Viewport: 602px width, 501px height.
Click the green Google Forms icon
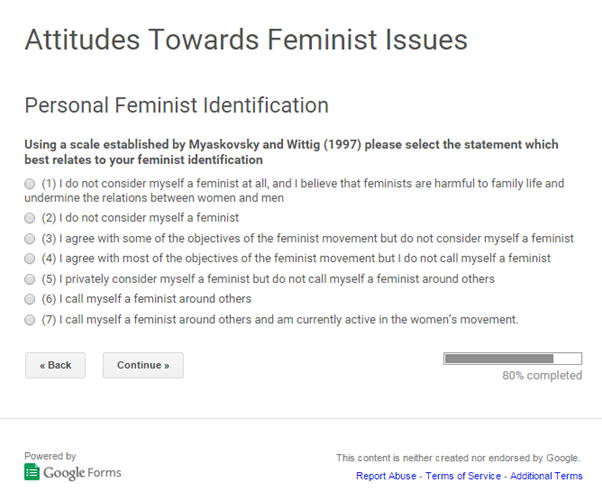[x=32, y=472]
